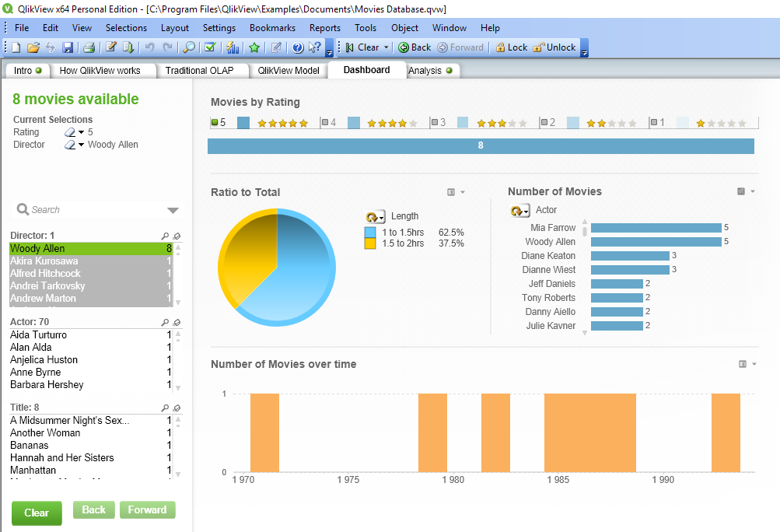The height and width of the screenshot is (532, 780).
Task: Switch to the How QlikView works tab
Action: click(x=100, y=71)
